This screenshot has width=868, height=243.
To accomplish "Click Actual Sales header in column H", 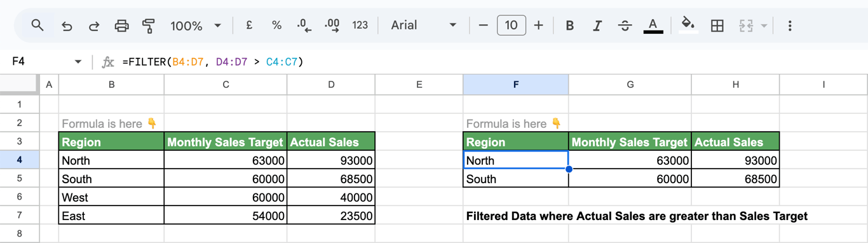I will (x=735, y=142).
